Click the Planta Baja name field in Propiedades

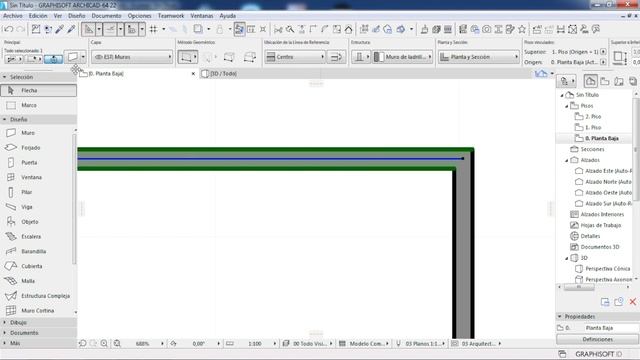tap(611, 328)
